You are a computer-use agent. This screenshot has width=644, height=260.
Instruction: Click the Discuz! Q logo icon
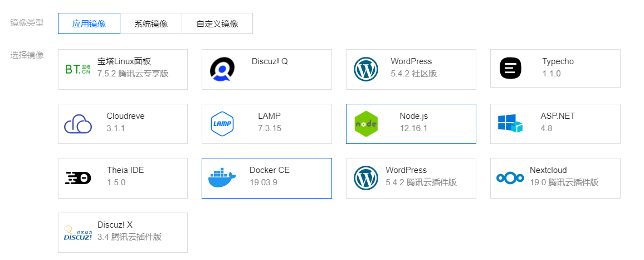click(222, 69)
